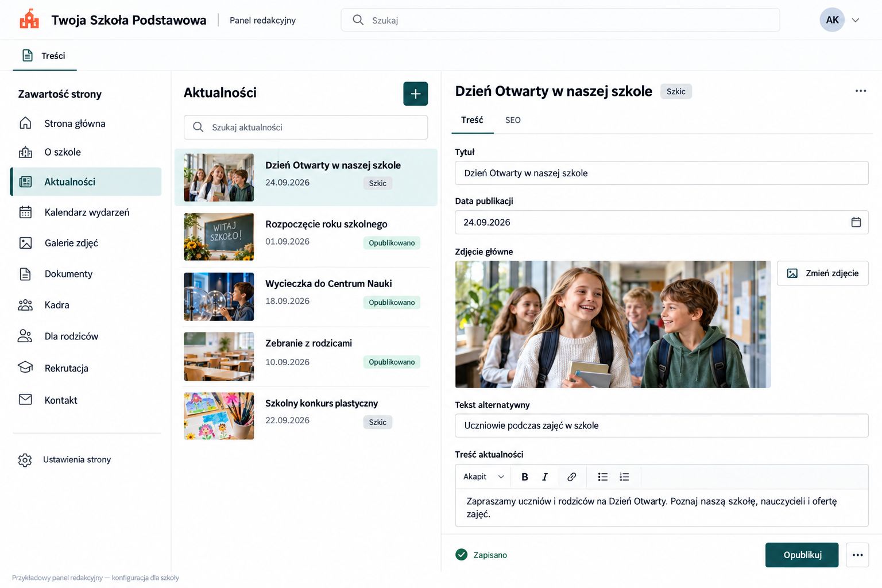Open Dla rodziców section
Image resolution: width=882 pixels, height=588 pixels.
click(86, 336)
